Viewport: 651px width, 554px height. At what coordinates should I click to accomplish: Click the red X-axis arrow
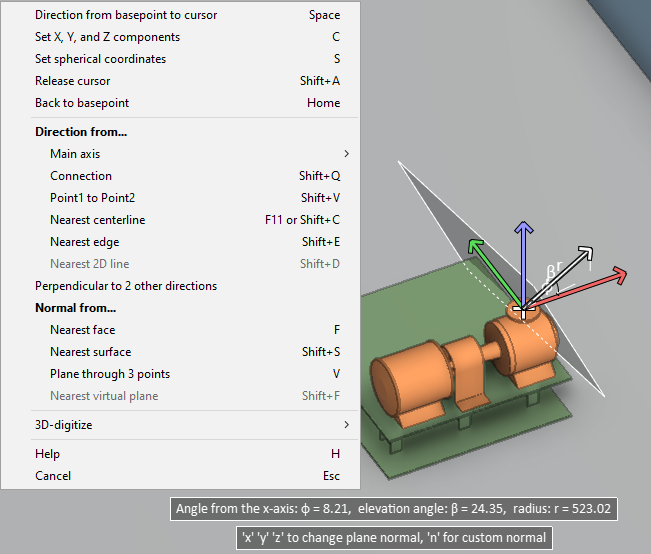600,280
